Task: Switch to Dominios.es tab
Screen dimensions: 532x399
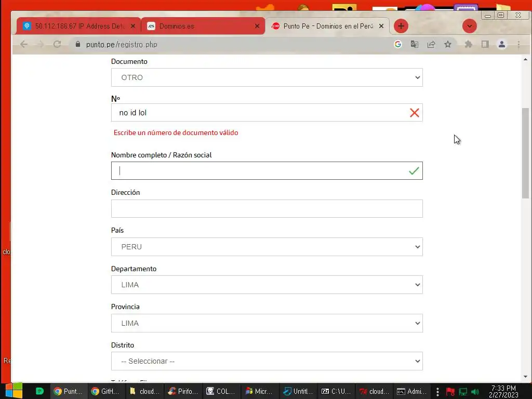Action: tap(203, 26)
